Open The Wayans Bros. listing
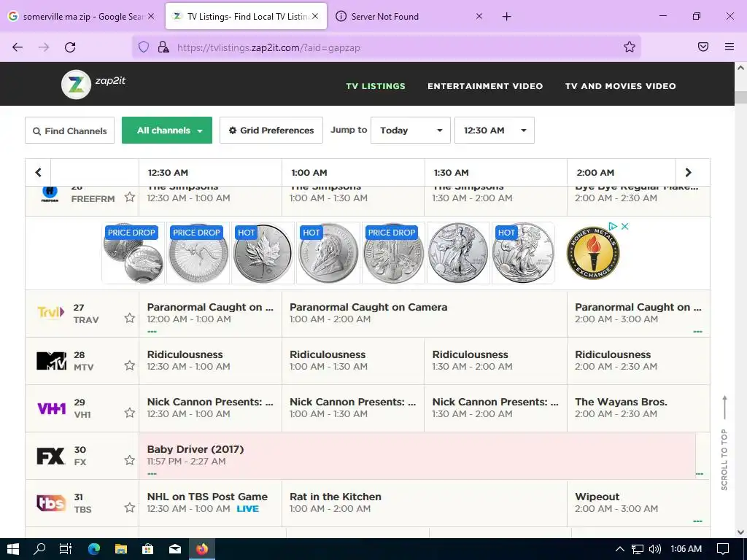747x560 pixels. coord(638,408)
